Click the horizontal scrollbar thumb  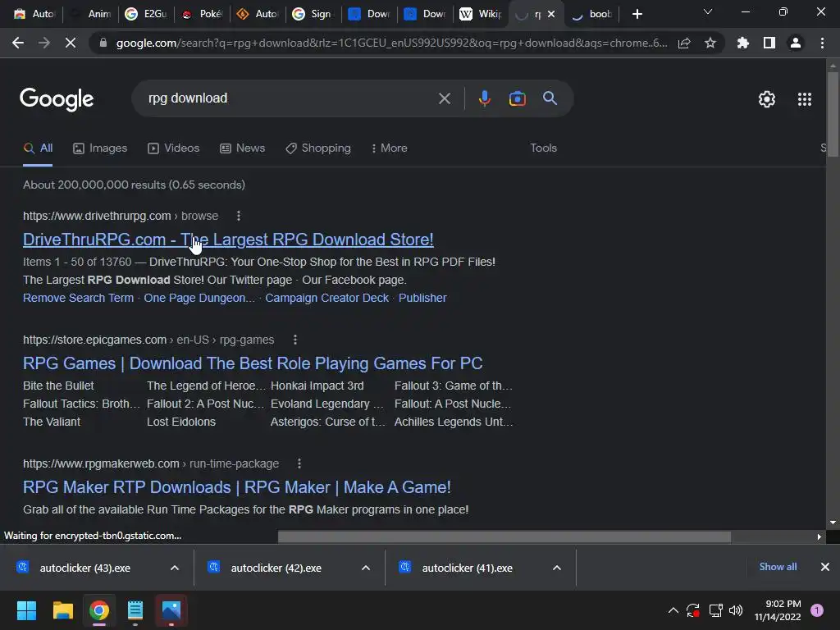tap(504, 536)
